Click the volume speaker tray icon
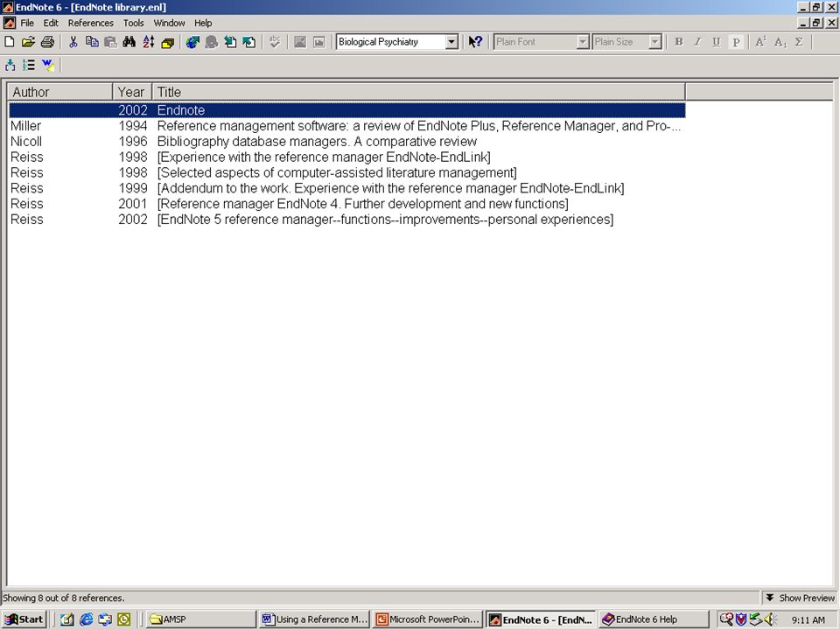 [x=770, y=619]
